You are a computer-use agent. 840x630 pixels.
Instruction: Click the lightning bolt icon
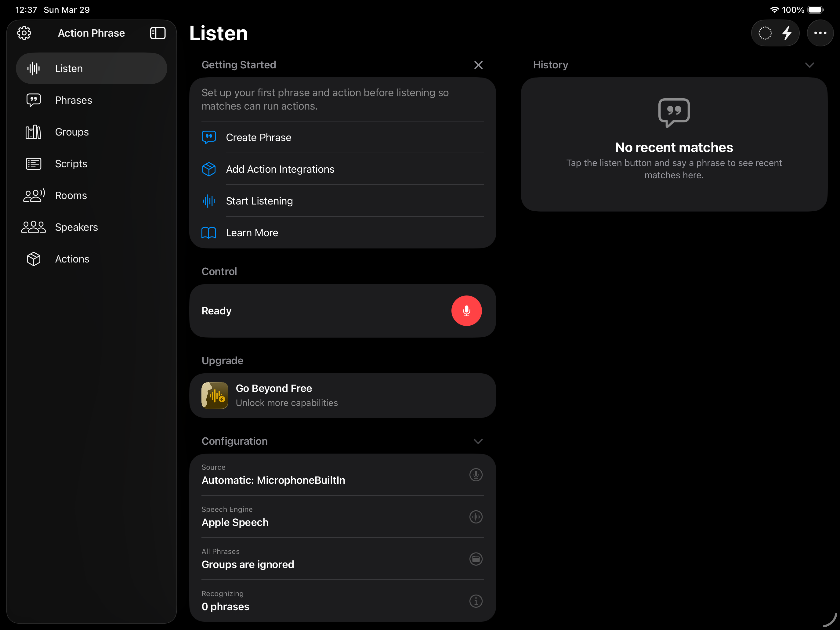(x=787, y=33)
